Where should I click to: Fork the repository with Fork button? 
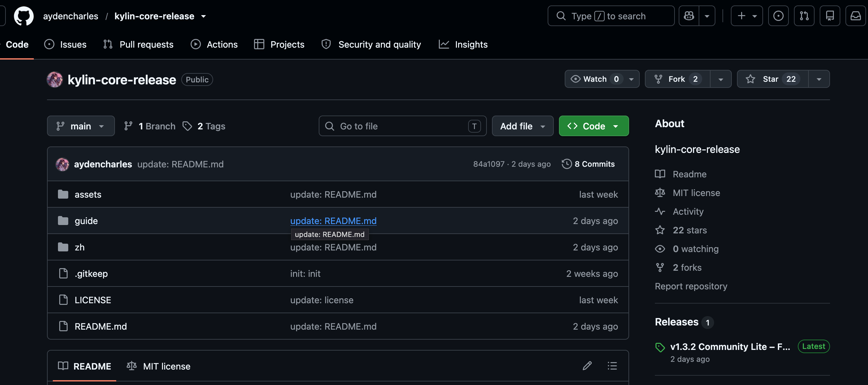click(x=677, y=79)
